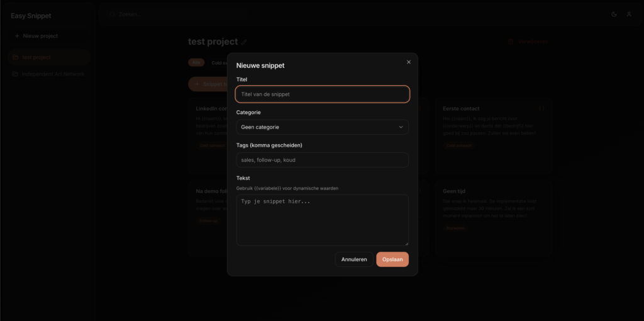Open the Categorie dropdown
Screen dimensions: 644x321
coord(322,127)
